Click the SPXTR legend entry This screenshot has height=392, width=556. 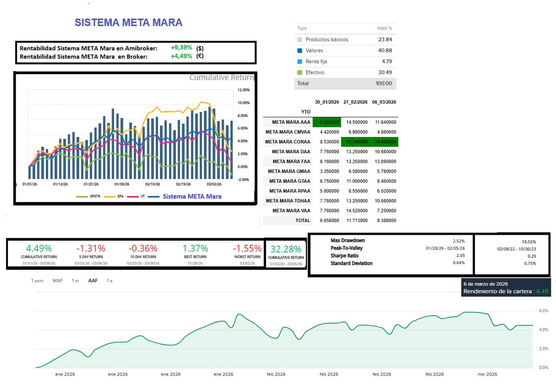87,197
